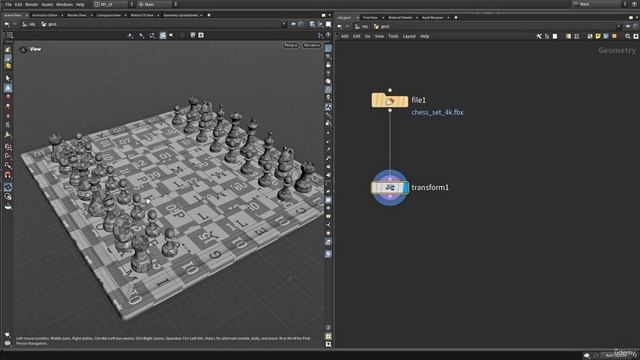Toggle pin icon on network editor pane
640x360 pixels.
point(628,27)
